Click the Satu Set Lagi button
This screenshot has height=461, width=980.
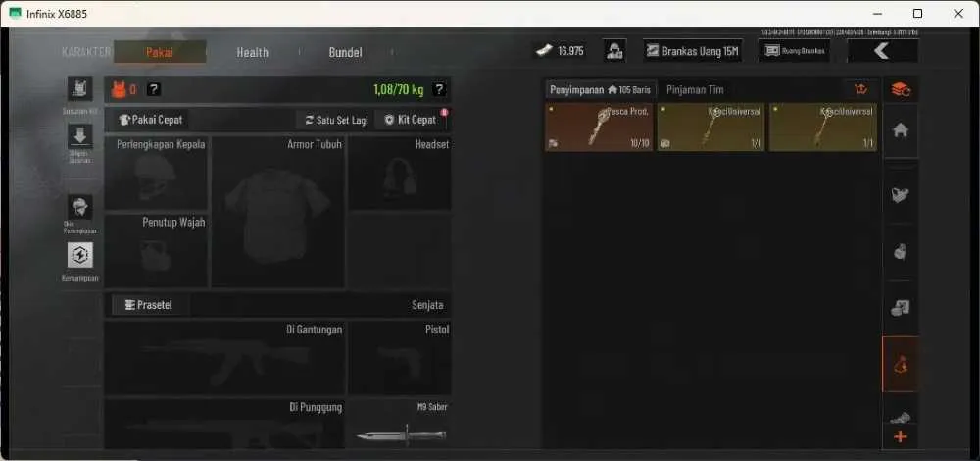[336, 120]
